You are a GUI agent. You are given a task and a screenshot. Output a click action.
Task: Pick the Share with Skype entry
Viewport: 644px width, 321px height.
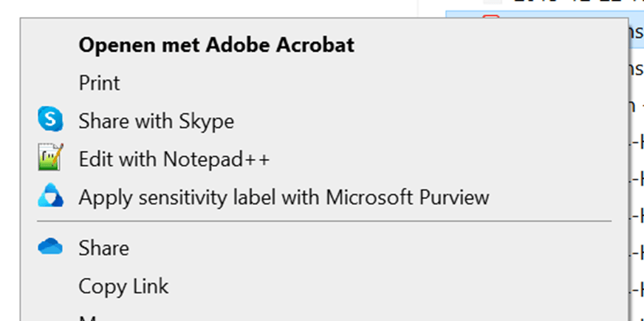pos(156,121)
